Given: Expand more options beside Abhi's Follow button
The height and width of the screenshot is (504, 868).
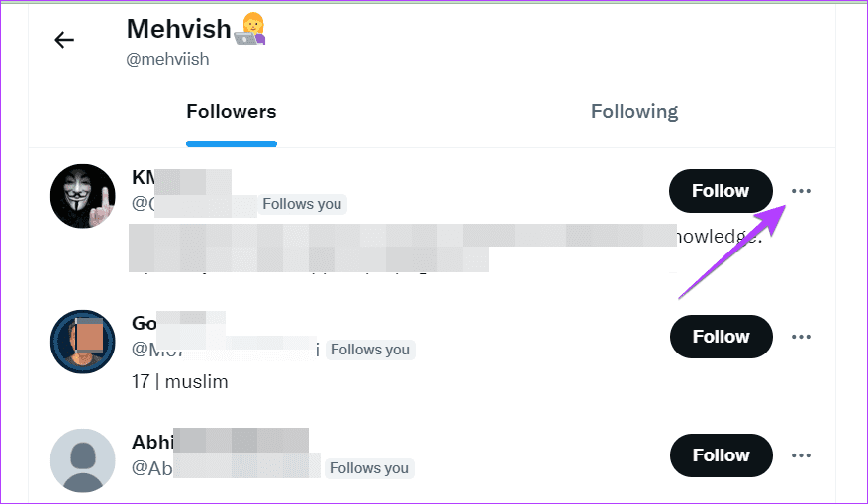Looking at the screenshot, I should [801, 455].
